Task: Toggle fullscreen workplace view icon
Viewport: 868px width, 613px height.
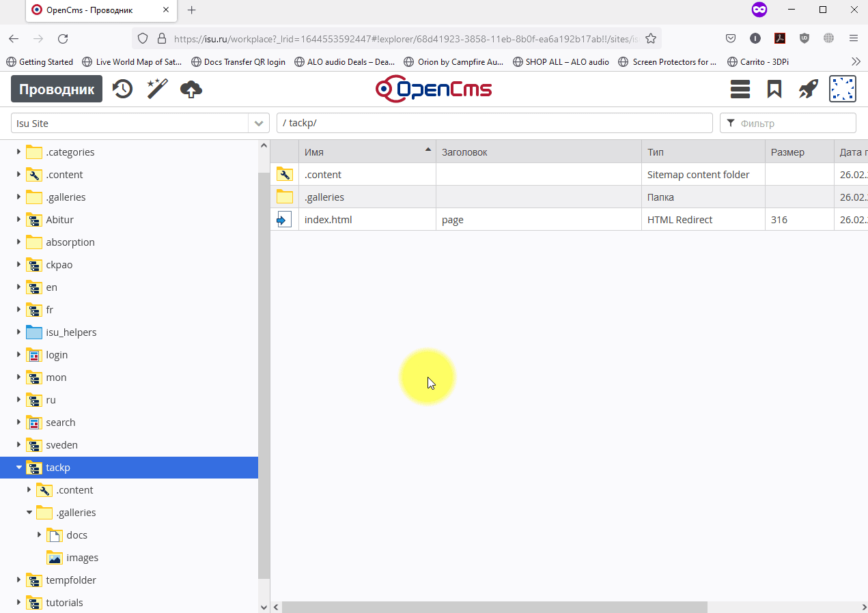Action: coord(842,89)
